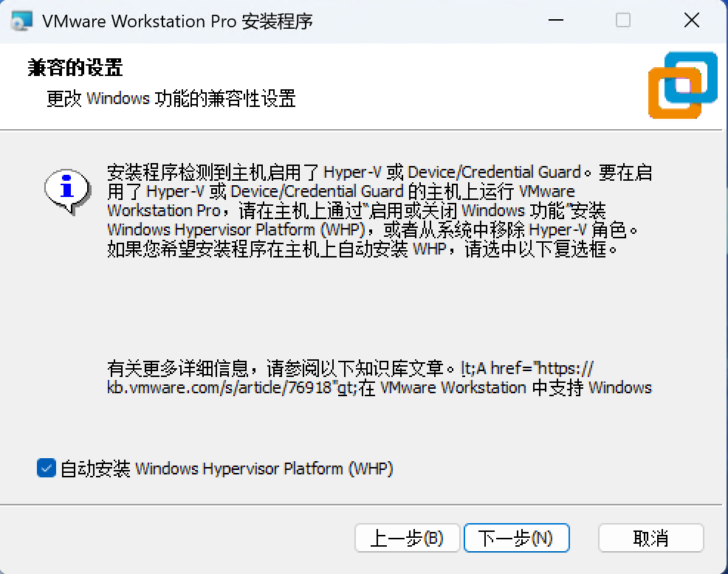Click VMware Workstation Pro 安装程序 title text
This screenshot has height=574, width=728.
[177, 21]
